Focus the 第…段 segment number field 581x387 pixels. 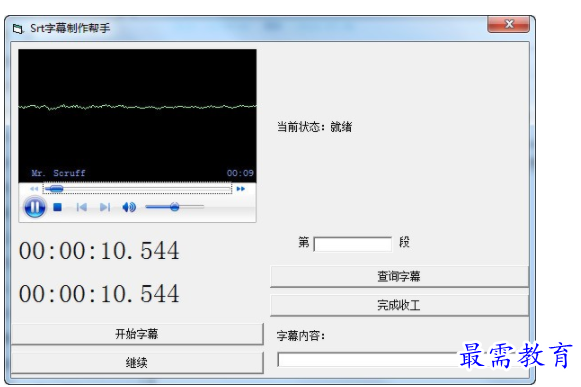pyautogui.click(x=352, y=244)
